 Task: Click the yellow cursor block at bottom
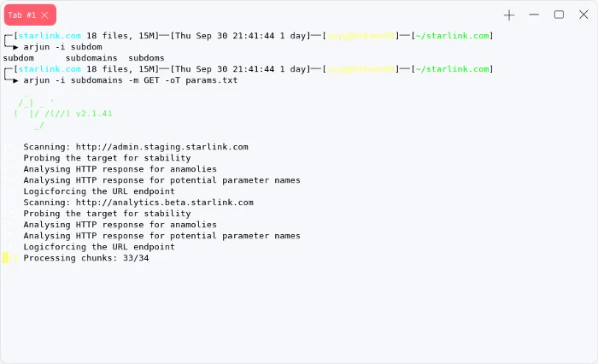pyautogui.click(x=5, y=258)
